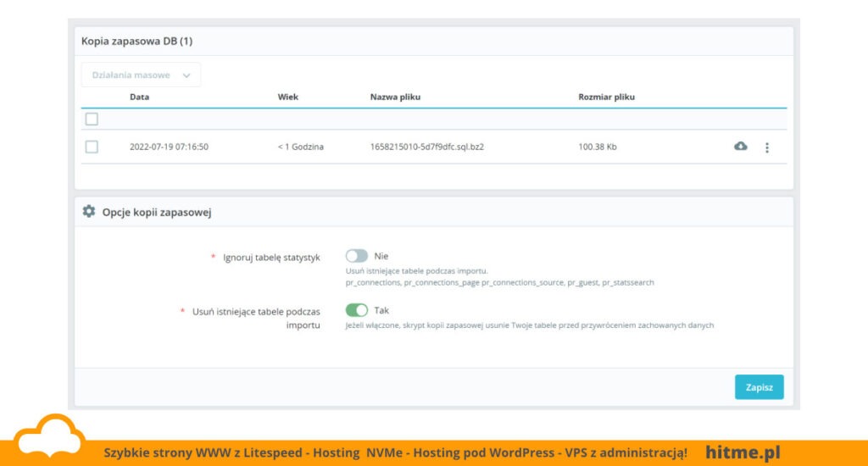Click the age value < 1 Godzina
This screenshot has height=466, width=868.
click(x=301, y=147)
